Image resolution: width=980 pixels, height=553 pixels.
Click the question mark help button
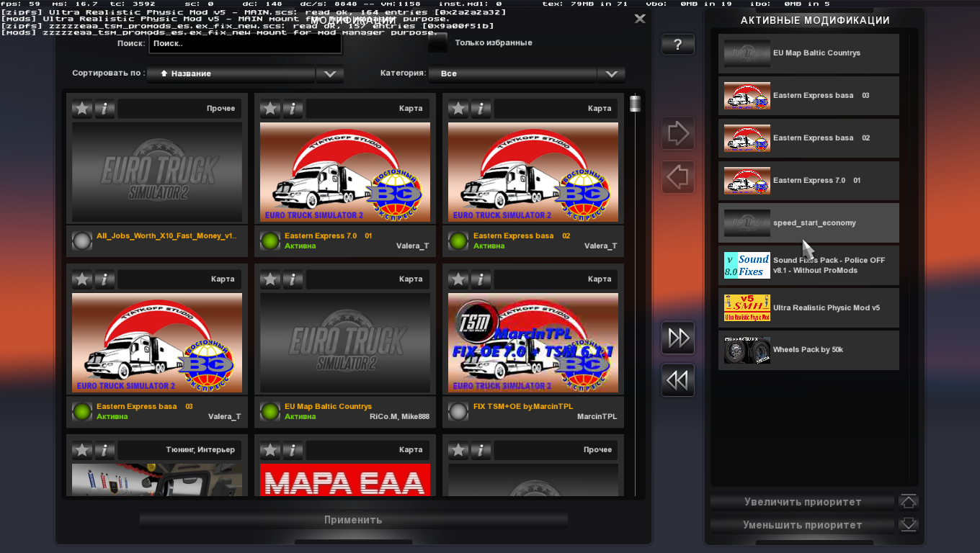(678, 45)
